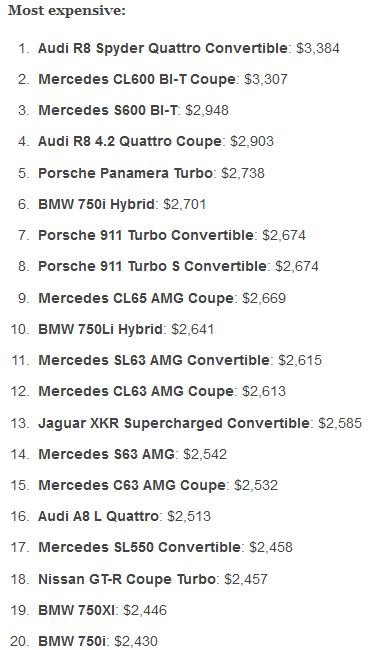
Task: Click Mercedes CL63 AMG Coupe entry
Action: pos(136,391)
